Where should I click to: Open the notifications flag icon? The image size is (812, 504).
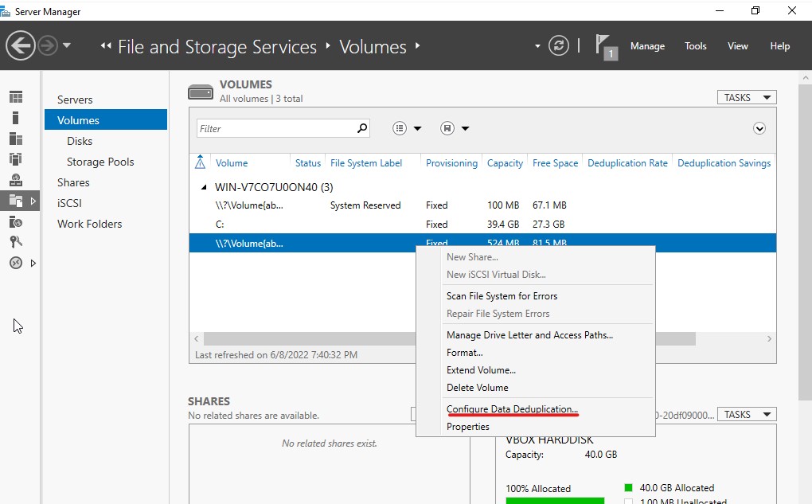pyautogui.click(x=606, y=47)
